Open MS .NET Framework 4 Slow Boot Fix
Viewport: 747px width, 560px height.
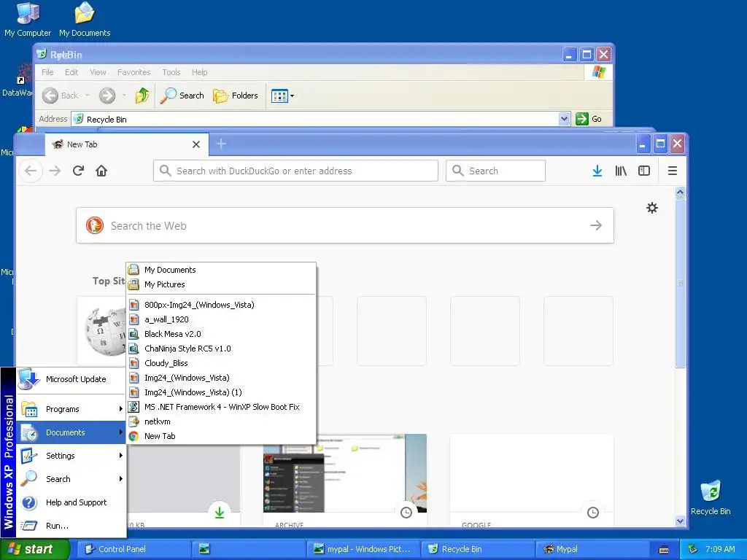pos(221,407)
